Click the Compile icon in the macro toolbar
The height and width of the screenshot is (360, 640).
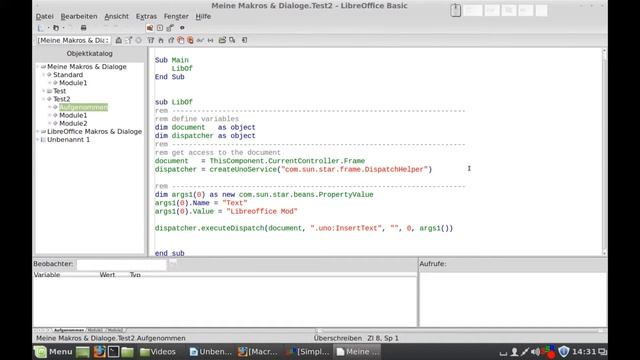point(119,40)
